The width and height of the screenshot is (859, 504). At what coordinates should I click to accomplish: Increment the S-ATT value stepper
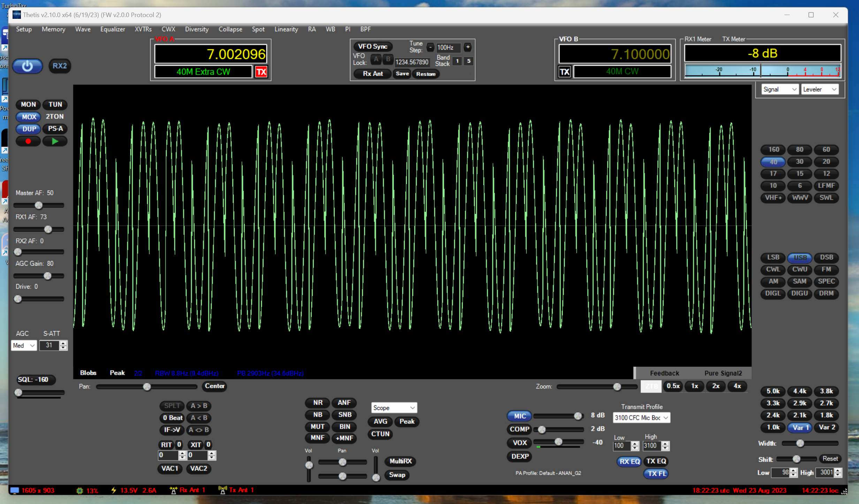[x=63, y=343]
